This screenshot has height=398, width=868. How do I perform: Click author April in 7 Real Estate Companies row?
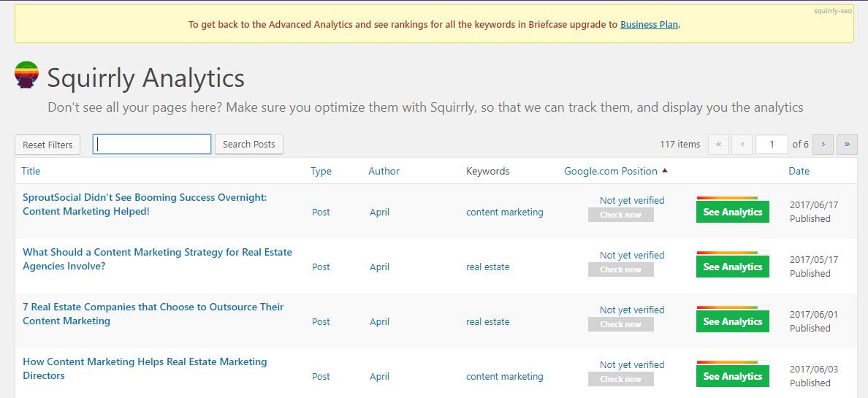tap(379, 321)
